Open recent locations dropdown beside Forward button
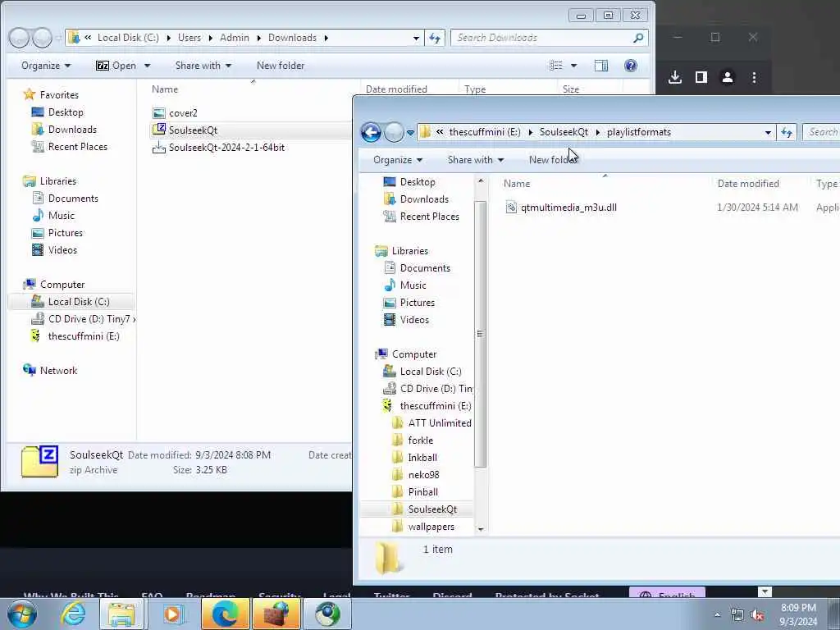840x630 pixels. click(x=410, y=132)
